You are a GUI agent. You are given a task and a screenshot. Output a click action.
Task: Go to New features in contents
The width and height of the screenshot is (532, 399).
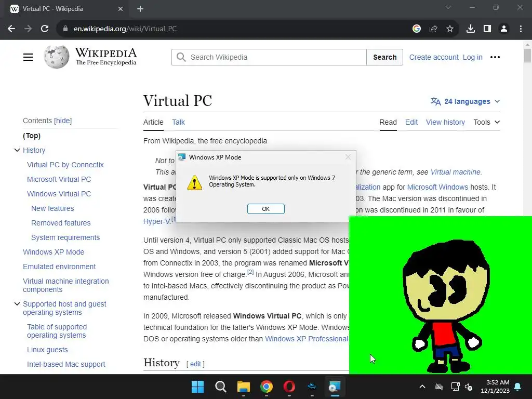click(x=52, y=208)
